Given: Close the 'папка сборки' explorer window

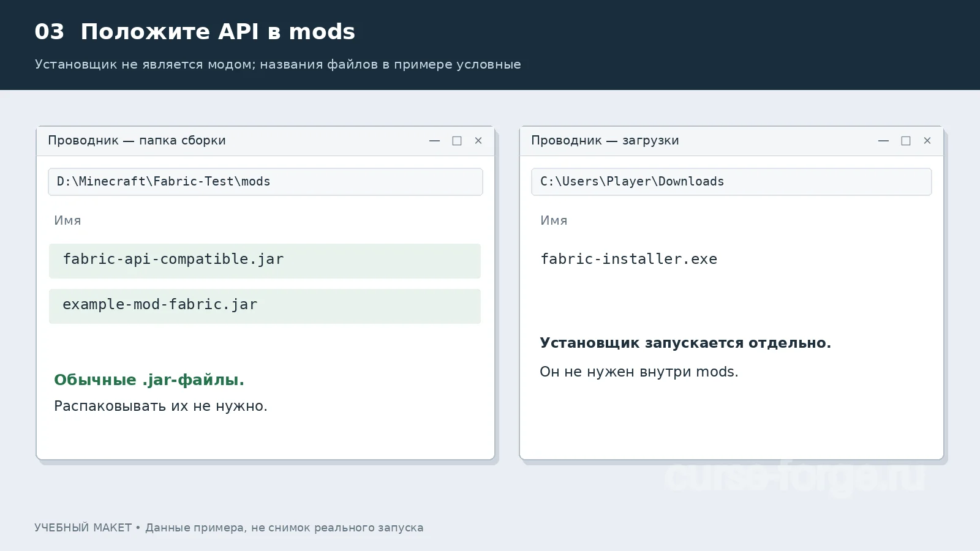Looking at the screenshot, I should 478,141.
